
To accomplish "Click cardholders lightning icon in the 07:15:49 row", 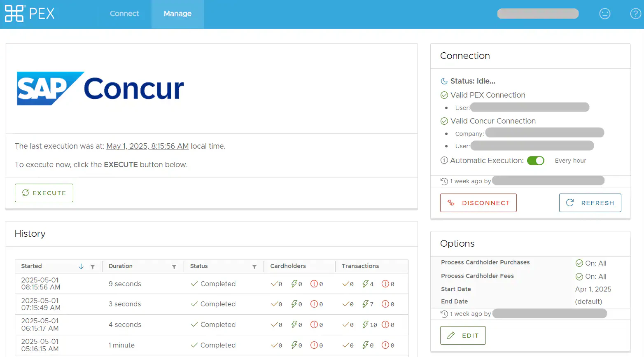I will 294,304.
